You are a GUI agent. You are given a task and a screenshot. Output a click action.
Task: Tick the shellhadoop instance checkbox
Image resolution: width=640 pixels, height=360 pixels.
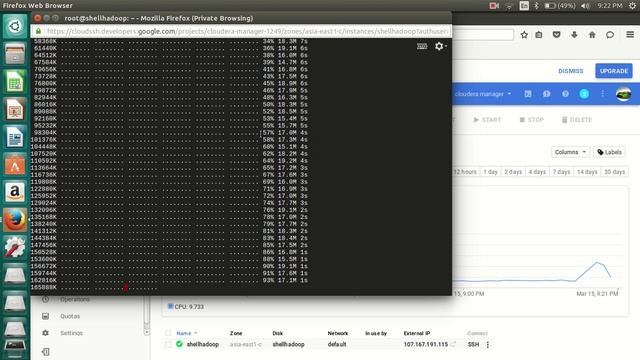click(x=168, y=344)
